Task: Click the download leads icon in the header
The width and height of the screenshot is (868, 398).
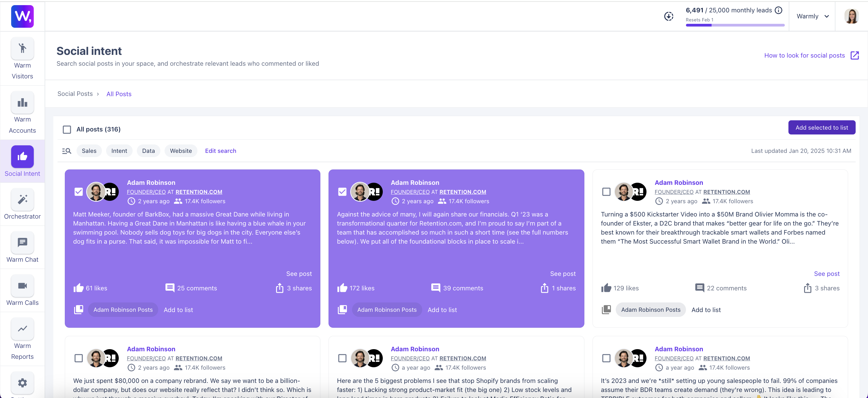Action: click(x=668, y=16)
